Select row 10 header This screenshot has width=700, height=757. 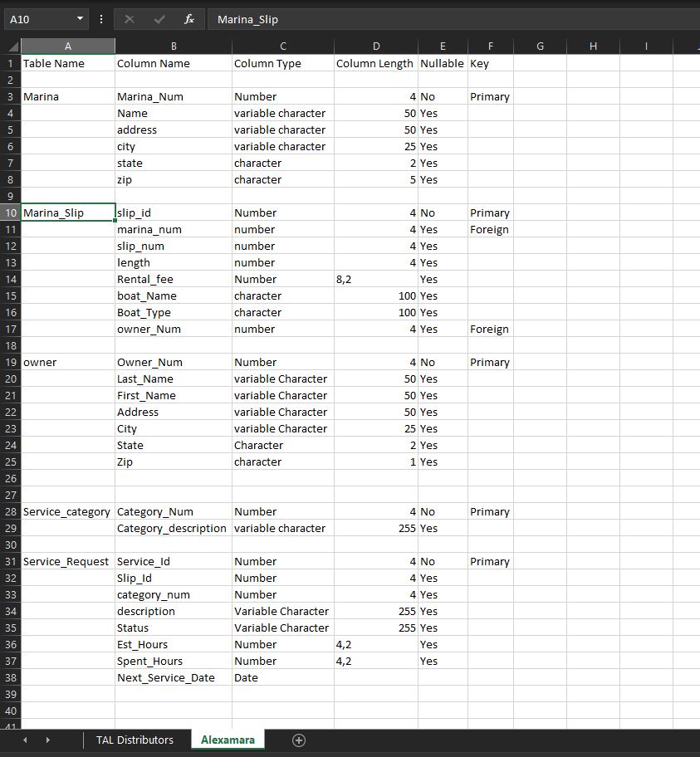pyautogui.click(x=10, y=212)
